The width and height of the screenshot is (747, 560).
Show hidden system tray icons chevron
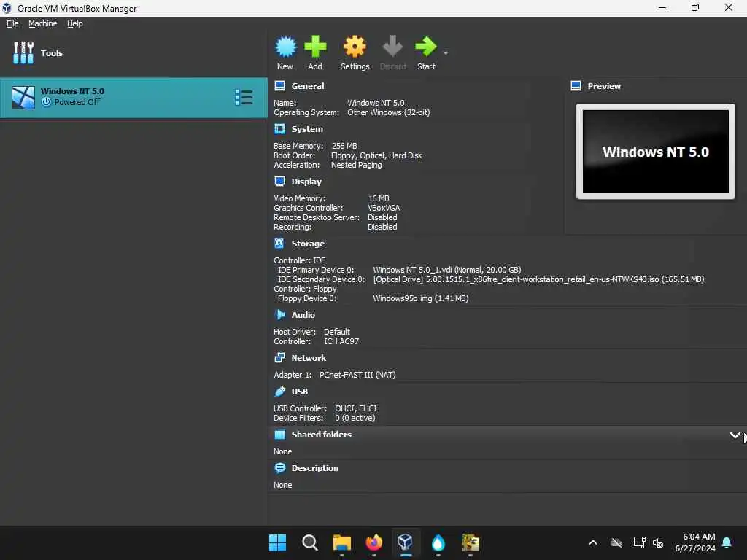point(593,542)
